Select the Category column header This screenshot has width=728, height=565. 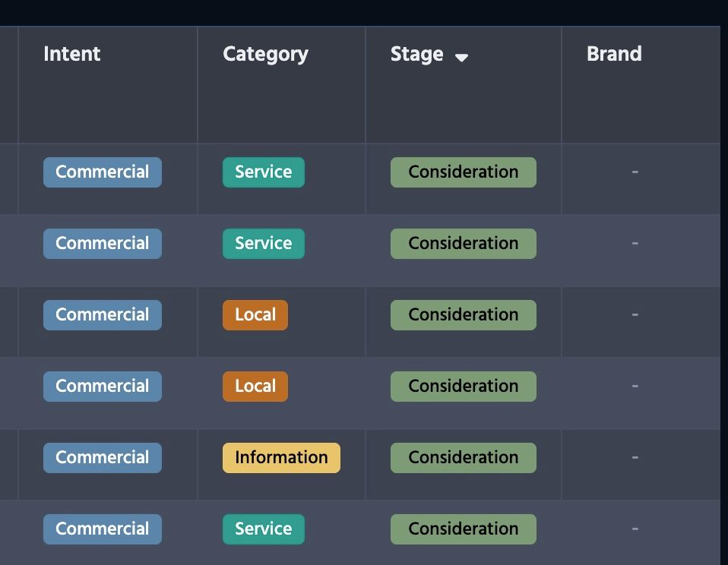pos(265,54)
